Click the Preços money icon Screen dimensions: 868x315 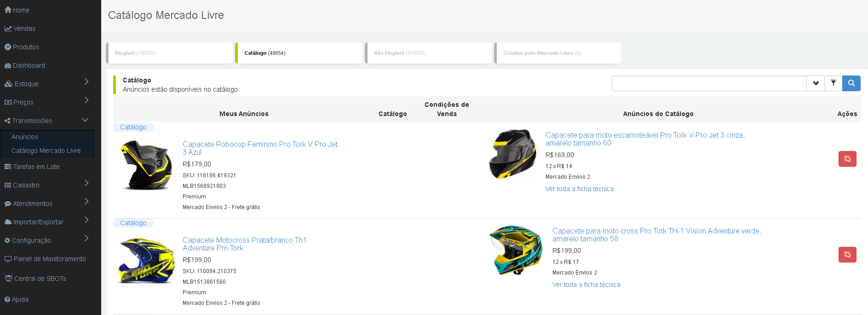click(8, 102)
